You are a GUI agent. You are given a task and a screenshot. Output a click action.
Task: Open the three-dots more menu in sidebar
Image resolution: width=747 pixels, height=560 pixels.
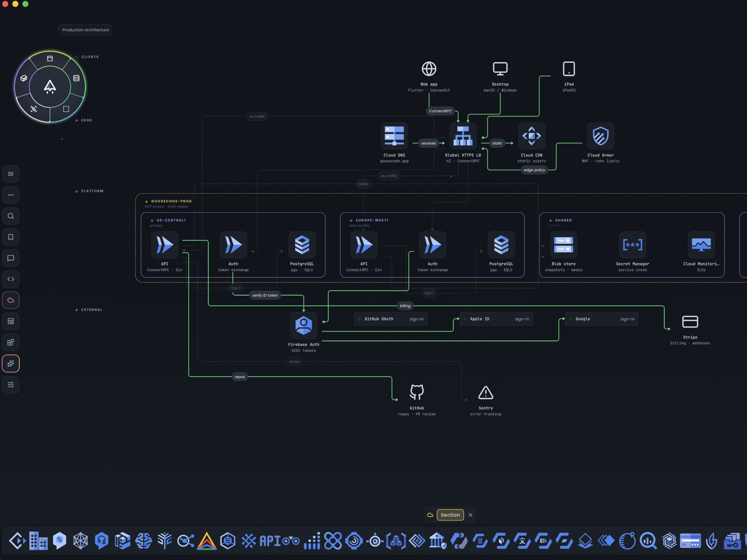click(11, 195)
